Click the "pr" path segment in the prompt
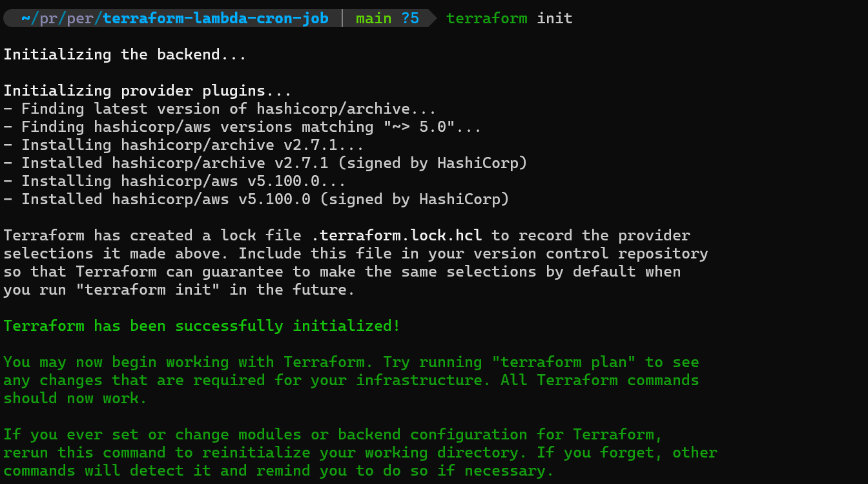 click(x=48, y=18)
